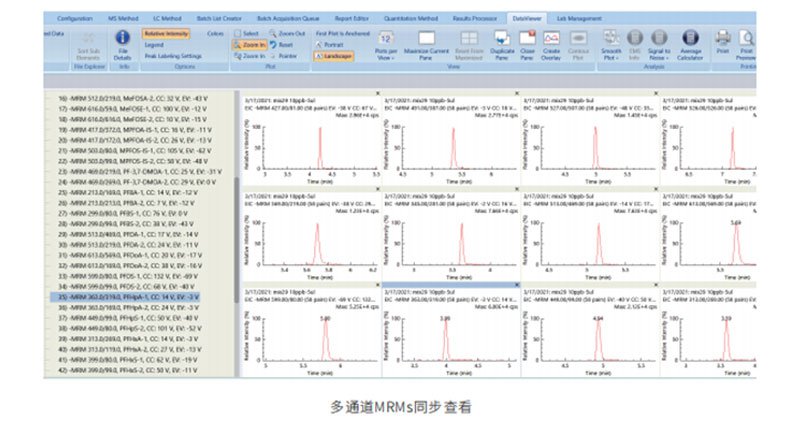Expand the Smooth Plot dropdown
Screen dimensions: 800x424
[x=613, y=44]
